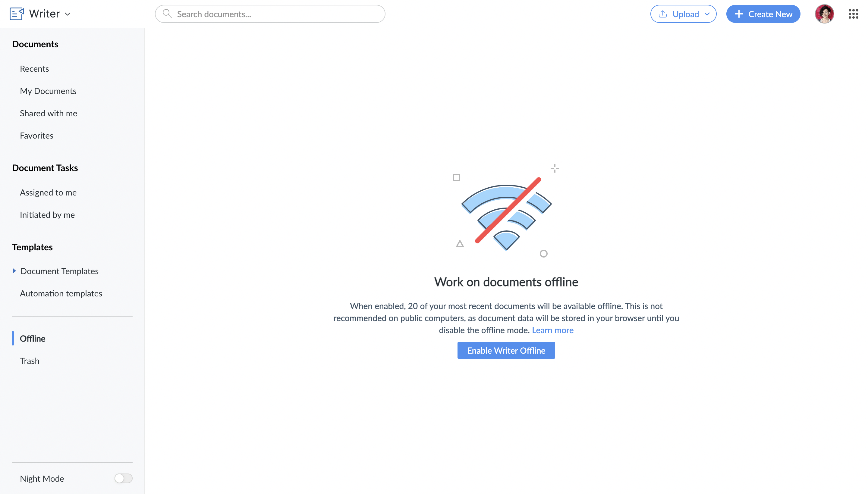
Task: Open the Learn more link
Action: pyautogui.click(x=553, y=330)
